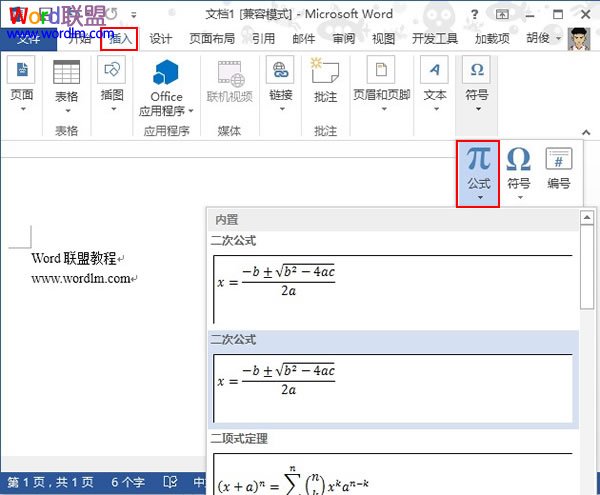Screen dimensions: 600x495
Task: Switch to the 引用 tab
Action: pyautogui.click(x=263, y=39)
